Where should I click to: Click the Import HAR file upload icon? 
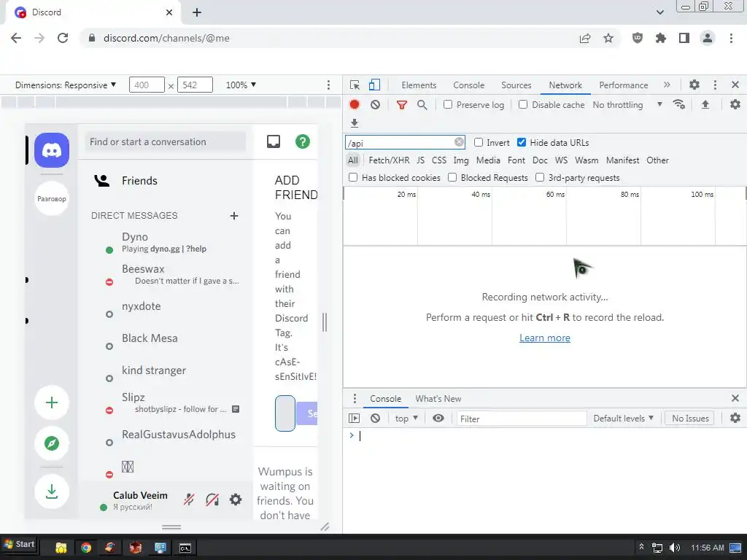pyautogui.click(x=705, y=105)
